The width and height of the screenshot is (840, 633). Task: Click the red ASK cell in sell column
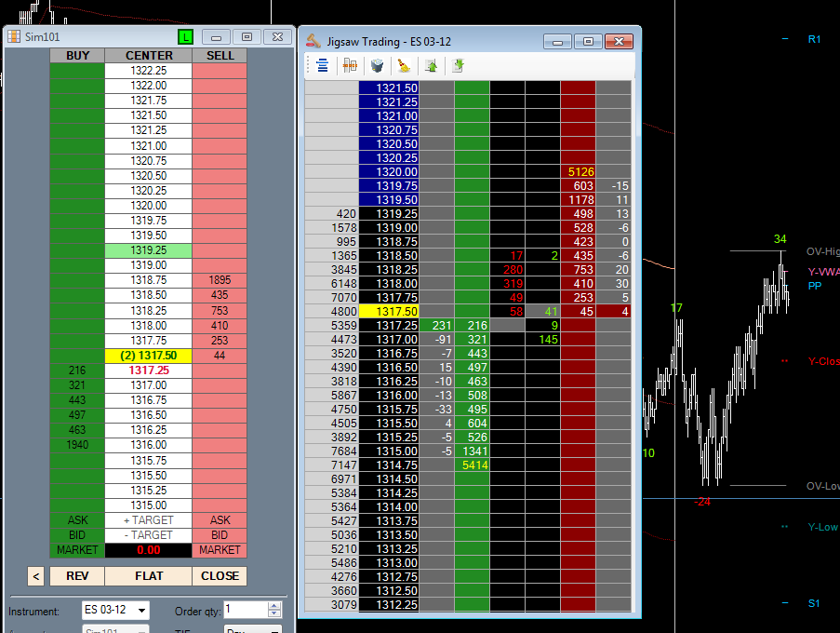[x=220, y=520]
